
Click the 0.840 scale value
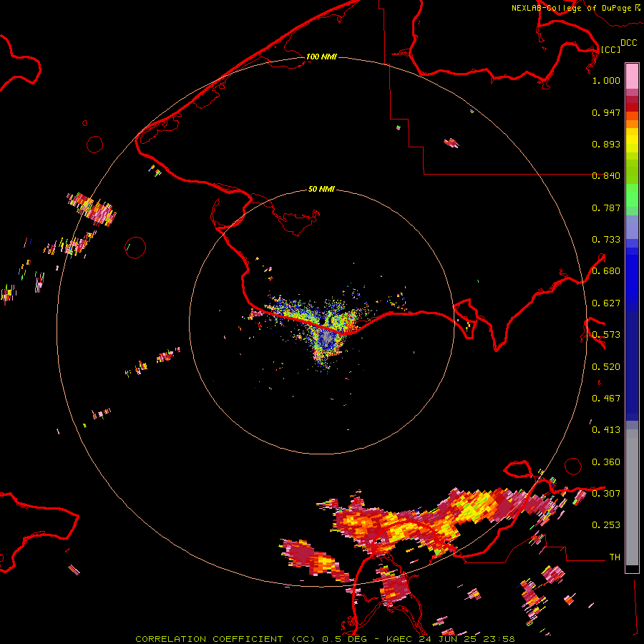pos(606,176)
